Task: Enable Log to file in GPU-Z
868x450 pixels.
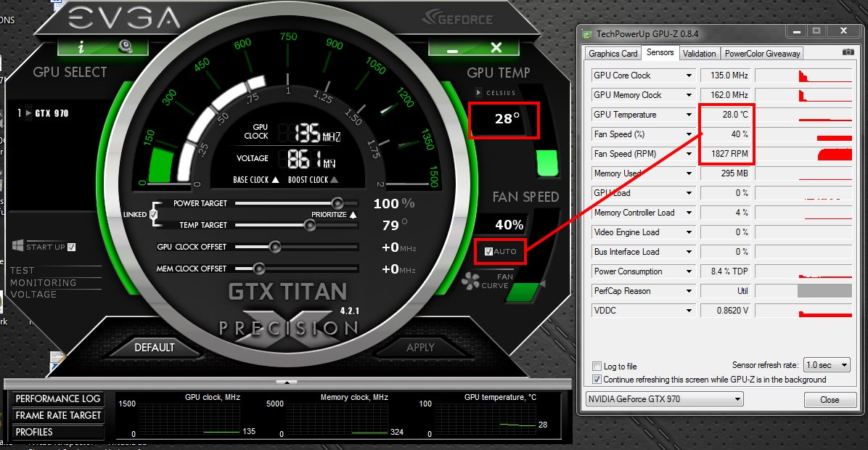Action: coord(597,366)
